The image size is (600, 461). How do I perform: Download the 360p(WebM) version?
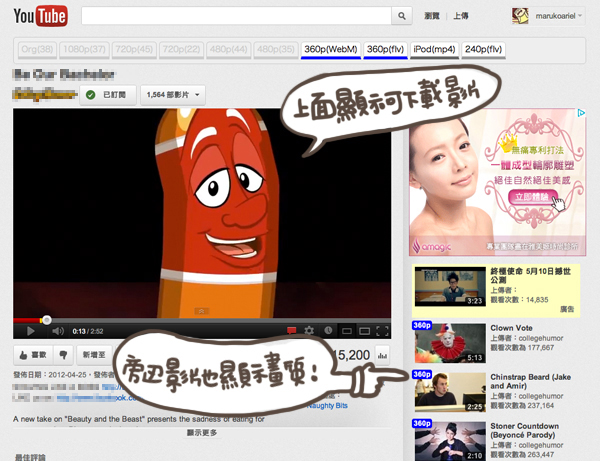331,50
